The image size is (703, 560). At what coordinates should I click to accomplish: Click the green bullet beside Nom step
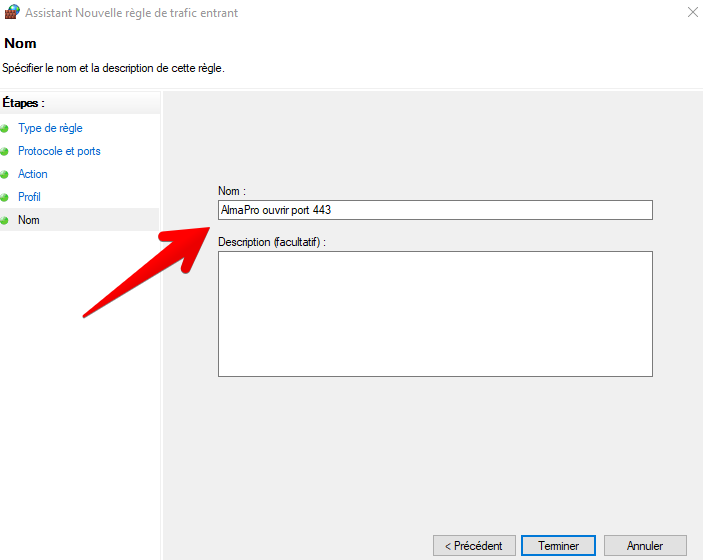(5, 221)
